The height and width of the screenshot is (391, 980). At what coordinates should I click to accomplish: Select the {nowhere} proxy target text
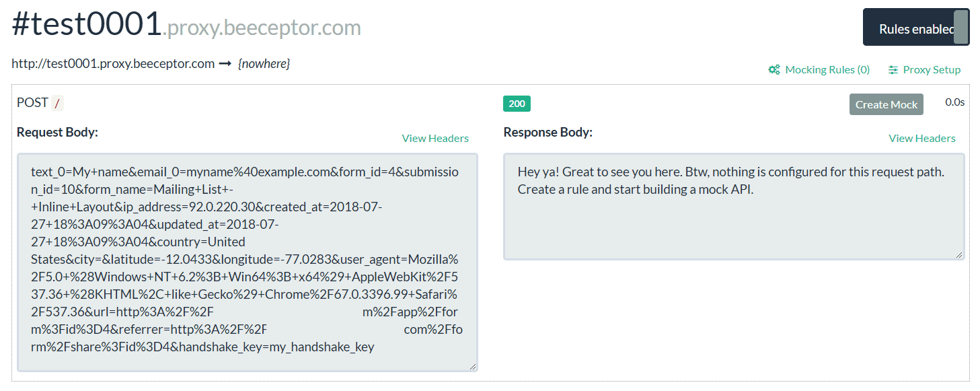click(x=264, y=64)
